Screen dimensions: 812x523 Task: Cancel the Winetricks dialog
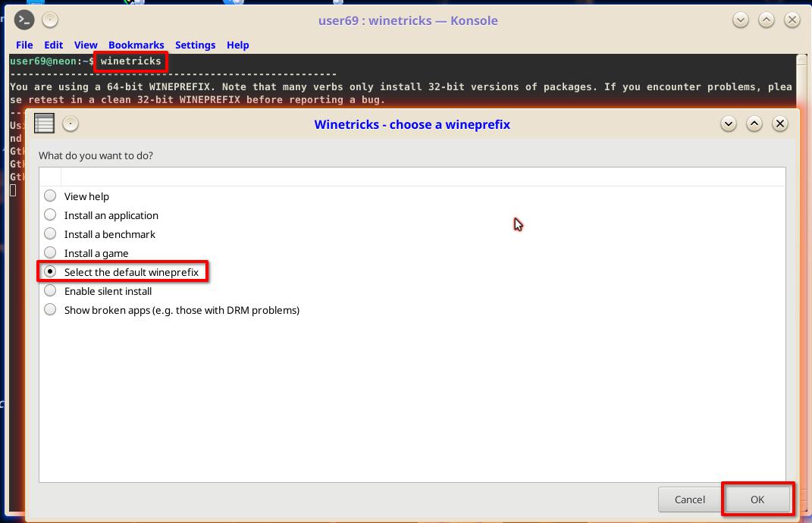tap(689, 500)
